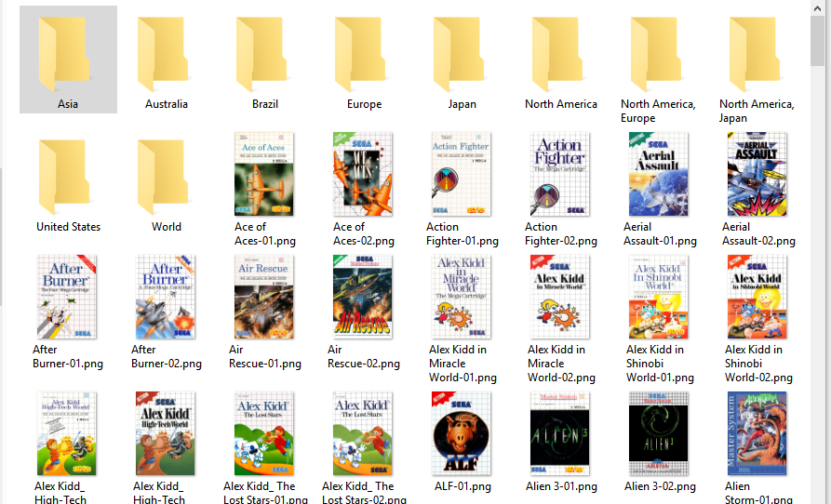
Task: Click Alien 3-01.png thumbnail
Action: click(559, 433)
